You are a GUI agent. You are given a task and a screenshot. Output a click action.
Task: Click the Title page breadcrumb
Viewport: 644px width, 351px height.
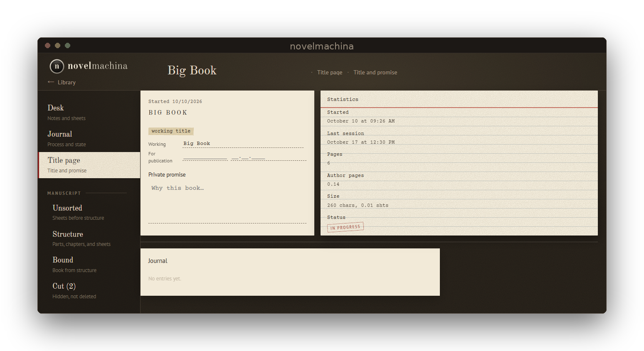pyautogui.click(x=330, y=72)
